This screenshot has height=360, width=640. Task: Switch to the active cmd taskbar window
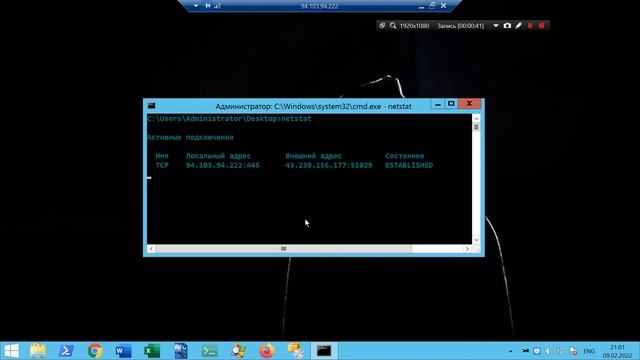[x=324, y=351]
